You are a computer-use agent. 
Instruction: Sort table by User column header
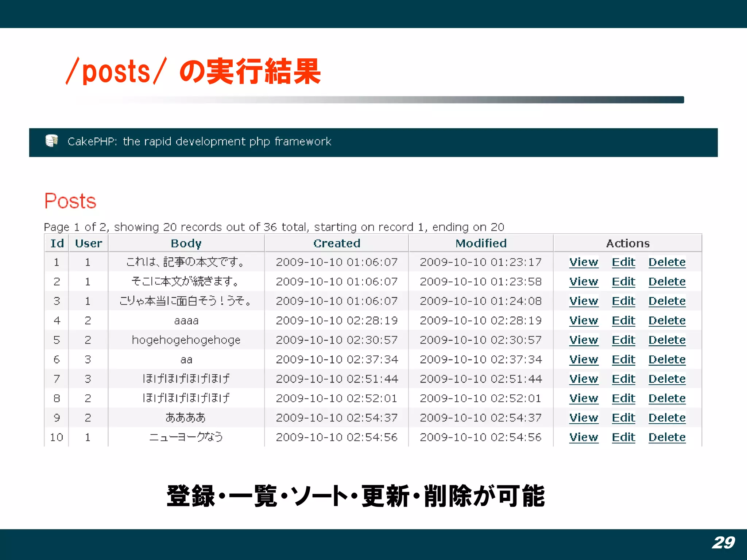pos(88,243)
